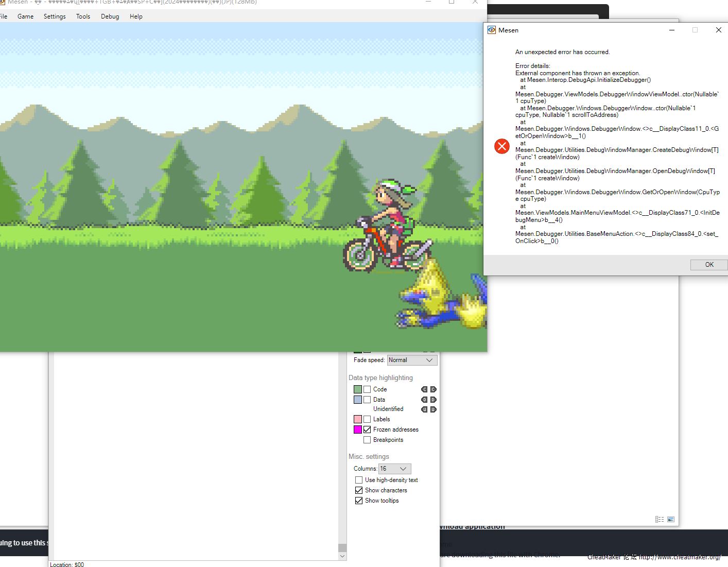Click the magenta Frozen addresses color swatch

(x=358, y=429)
